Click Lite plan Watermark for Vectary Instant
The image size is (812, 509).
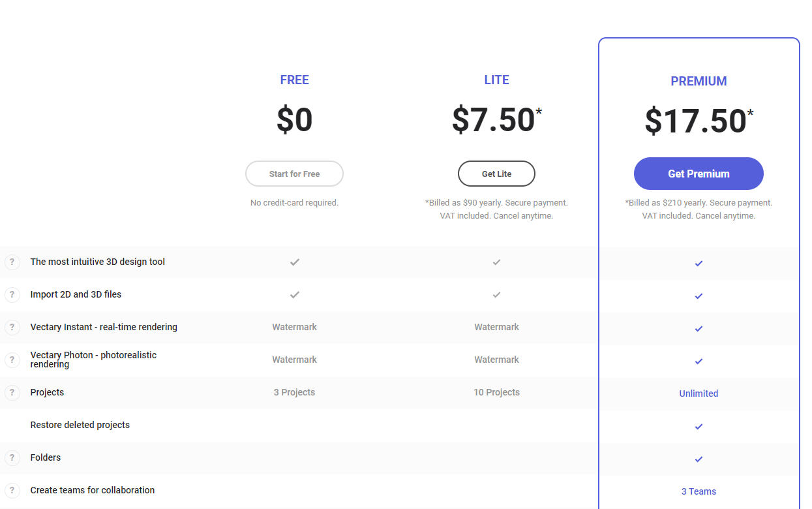[496, 327]
